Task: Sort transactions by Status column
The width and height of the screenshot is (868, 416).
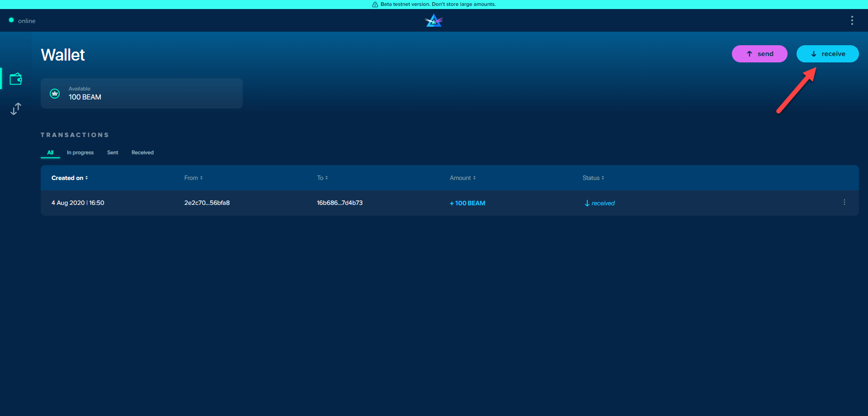Action: (593, 178)
